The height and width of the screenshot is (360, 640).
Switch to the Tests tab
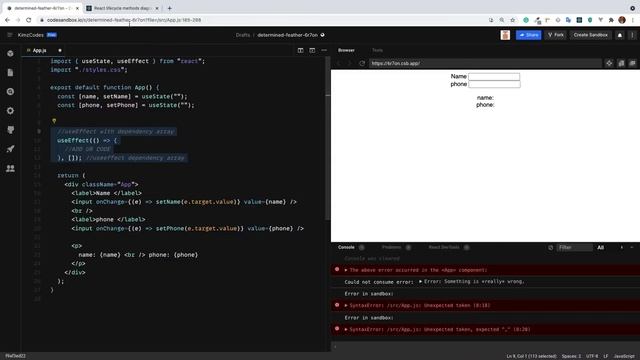377,50
